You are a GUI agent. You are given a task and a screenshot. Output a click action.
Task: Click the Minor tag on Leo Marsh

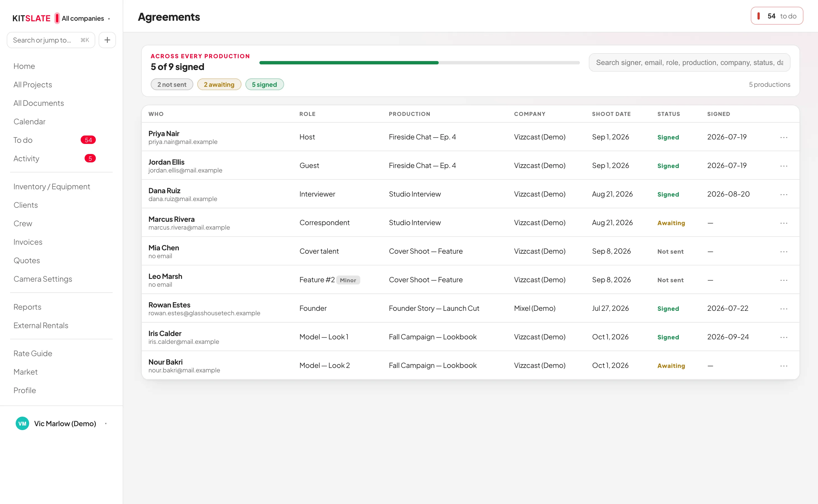pos(348,280)
